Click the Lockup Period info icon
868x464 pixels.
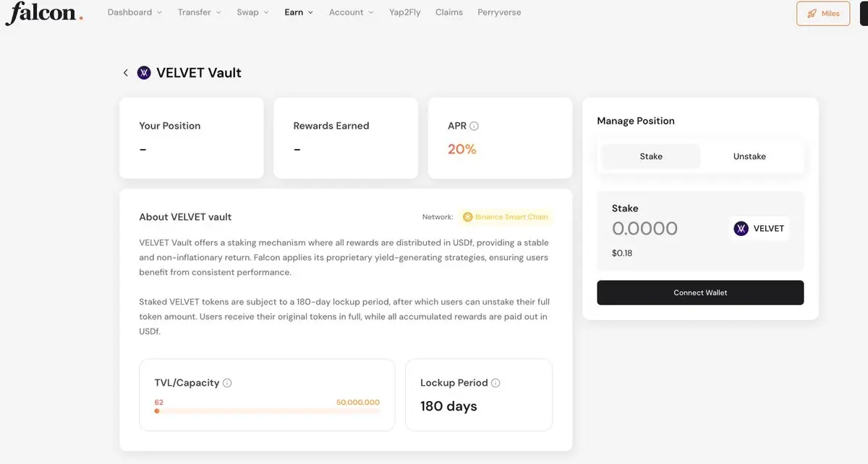click(x=495, y=383)
